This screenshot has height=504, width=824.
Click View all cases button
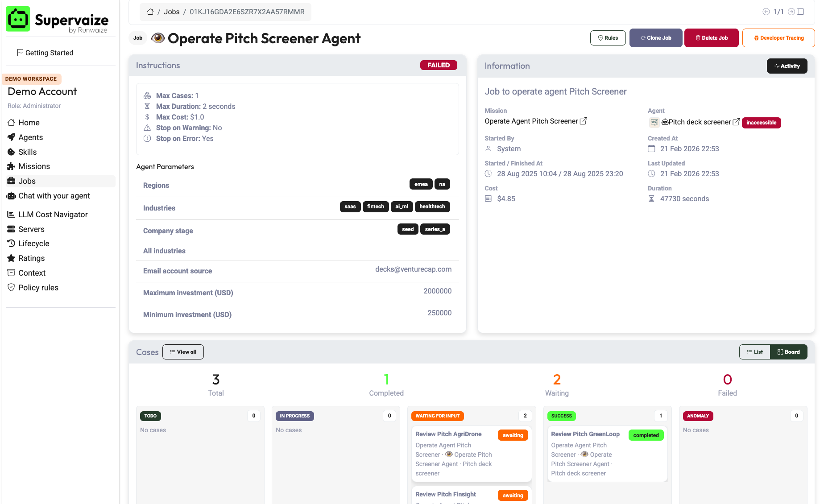pos(183,352)
